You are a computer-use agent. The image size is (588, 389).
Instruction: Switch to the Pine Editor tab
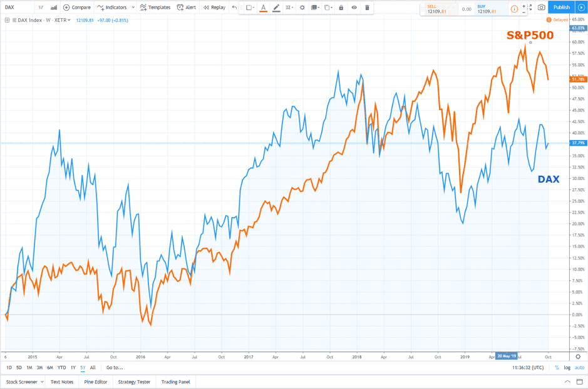(96, 381)
